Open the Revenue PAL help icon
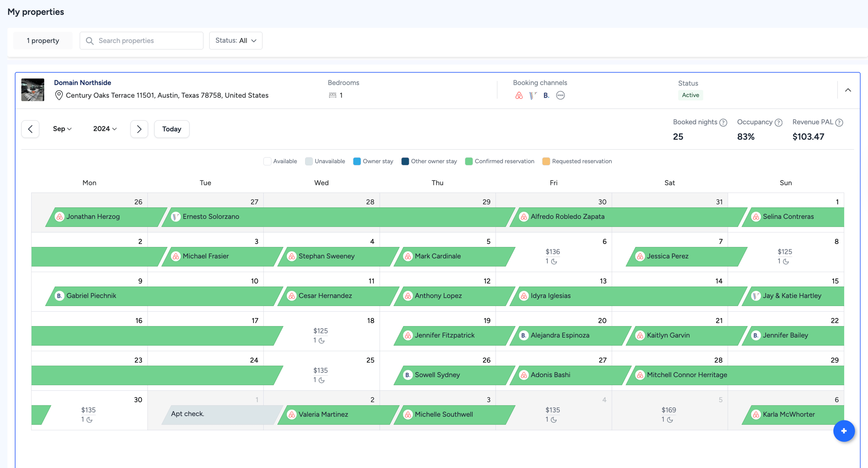 (839, 122)
